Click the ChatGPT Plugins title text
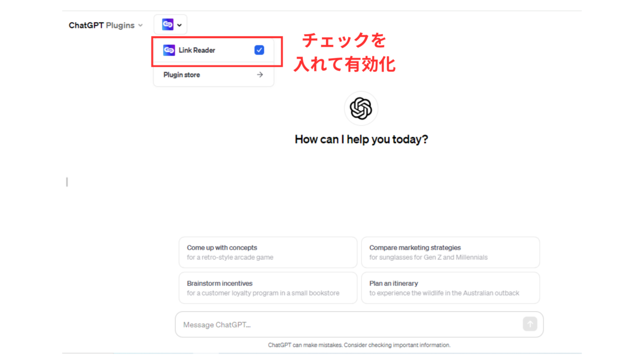Screen dimensions: 644x362 (x=102, y=25)
